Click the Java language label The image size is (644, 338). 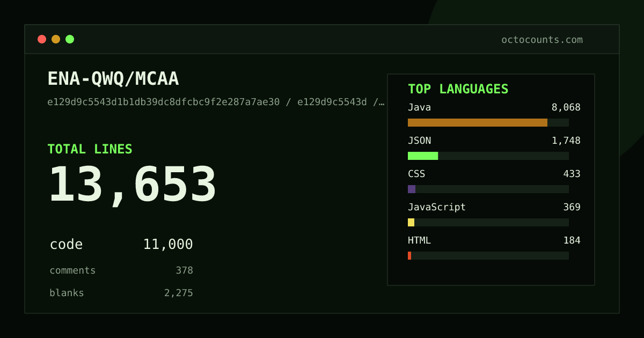point(419,107)
